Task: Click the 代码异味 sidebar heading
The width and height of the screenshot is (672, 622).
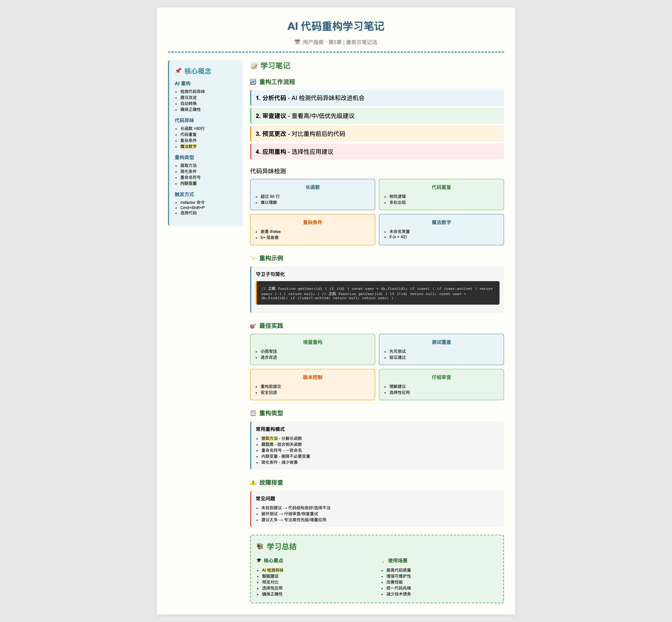Action: click(x=184, y=120)
